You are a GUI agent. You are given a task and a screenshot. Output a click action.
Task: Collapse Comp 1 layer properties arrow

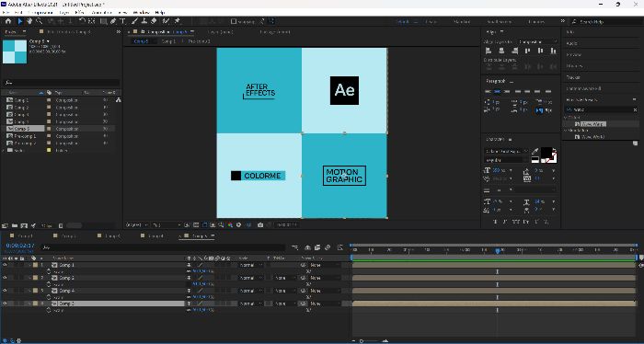pyautogui.click(x=30, y=265)
